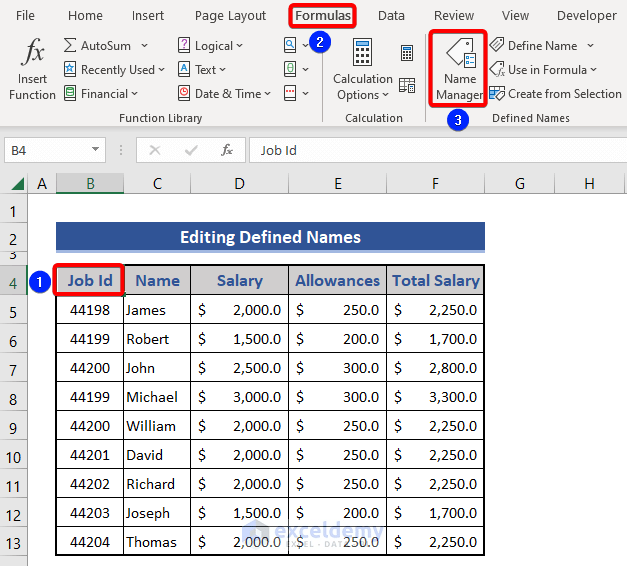627x566 pixels.
Task: Open the File tab
Action: point(25,16)
